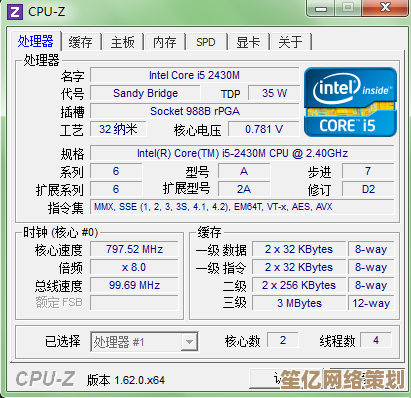411x398 pixels.
Task: Open the SPD tab
Action: (206, 42)
